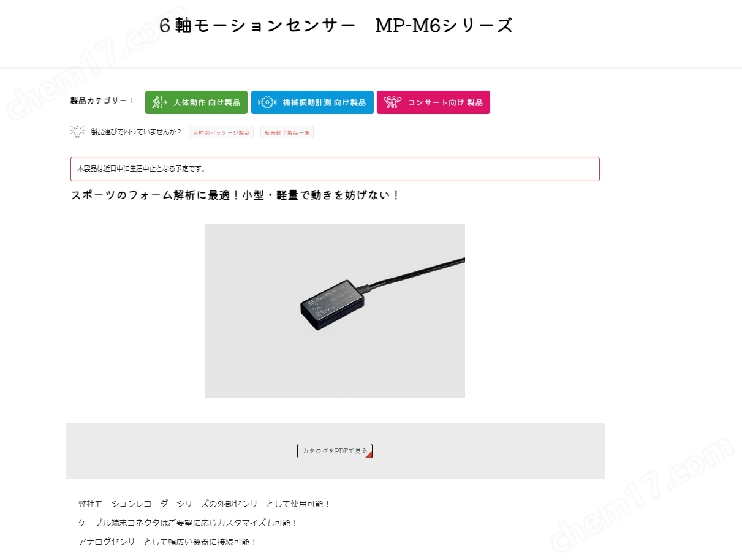
Task: Click the 外部センサーとして使用可能 text line
Action: 205,504
